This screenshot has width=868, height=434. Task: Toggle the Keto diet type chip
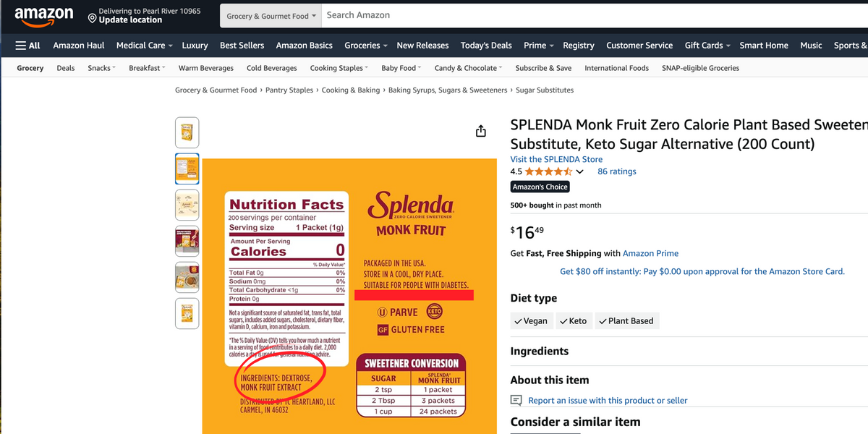pyautogui.click(x=574, y=320)
